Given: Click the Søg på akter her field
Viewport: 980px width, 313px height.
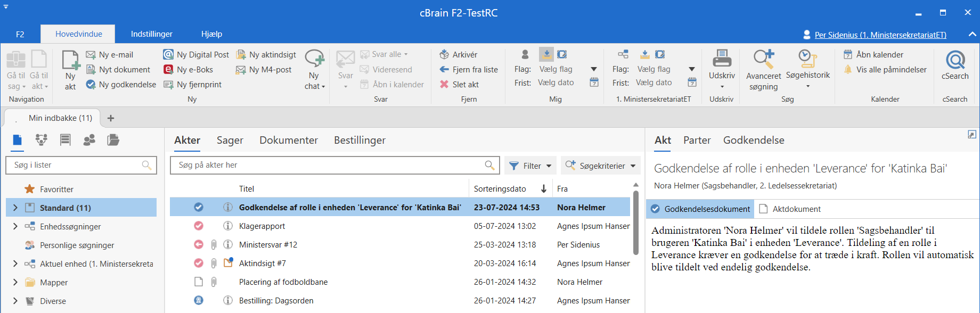Looking at the screenshot, I should tap(328, 165).
